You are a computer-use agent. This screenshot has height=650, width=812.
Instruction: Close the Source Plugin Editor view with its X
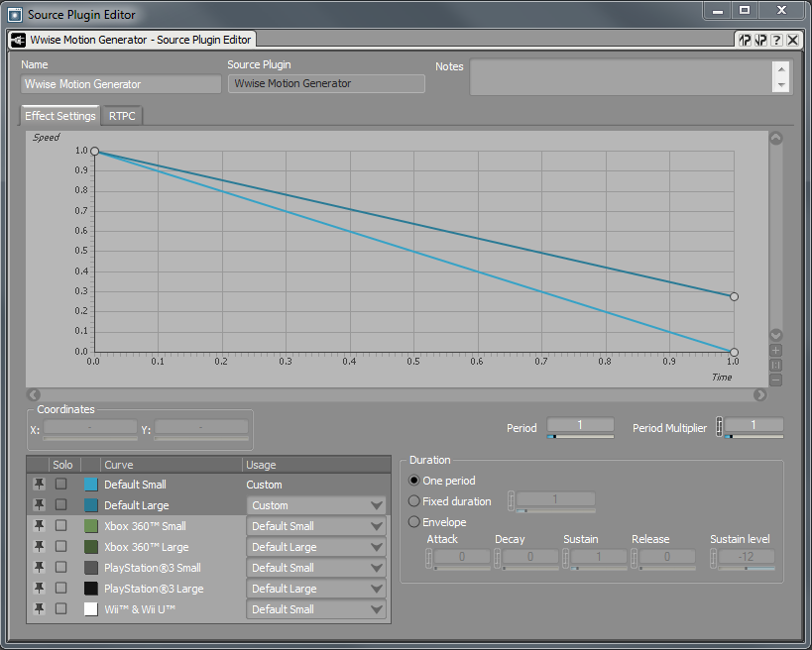(x=792, y=40)
